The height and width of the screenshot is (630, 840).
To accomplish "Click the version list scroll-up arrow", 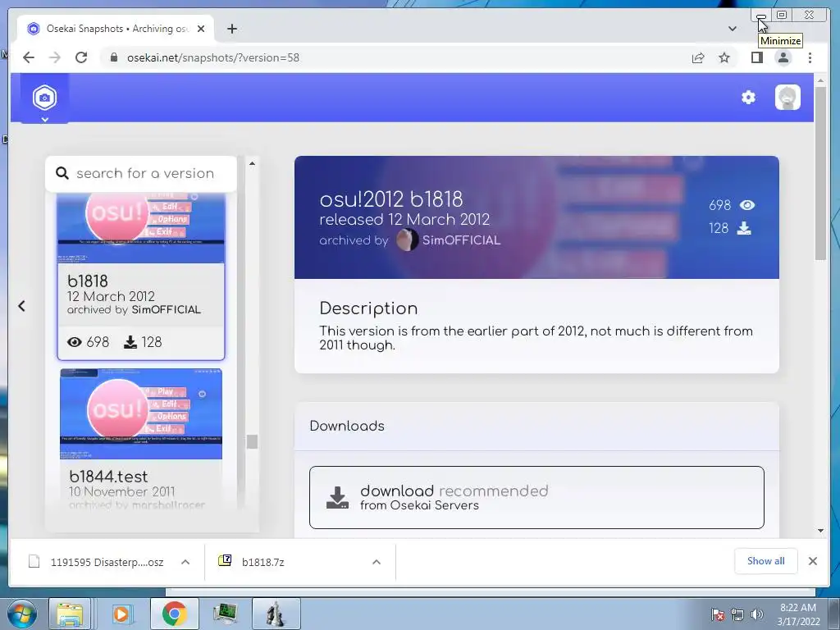I will 252,163.
